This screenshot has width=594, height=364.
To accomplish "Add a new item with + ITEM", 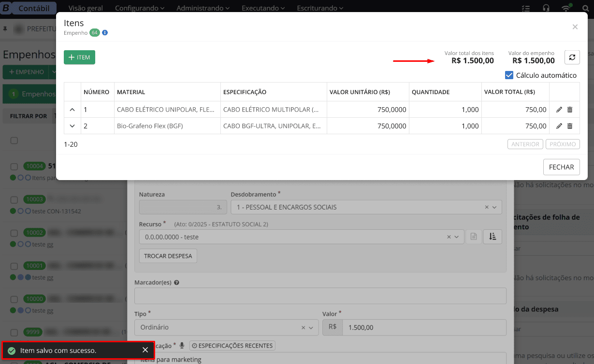I will click(79, 57).
